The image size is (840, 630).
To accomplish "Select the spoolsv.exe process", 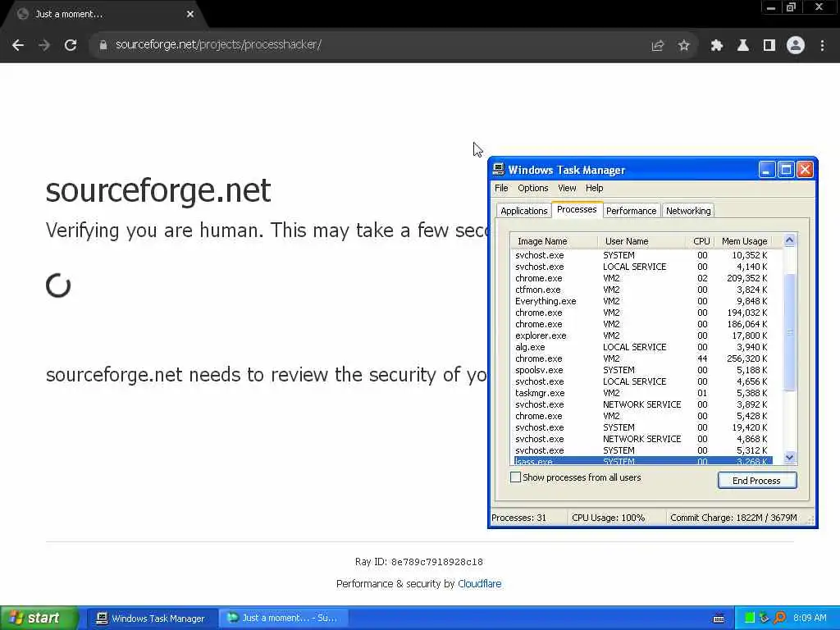I will [643, 370].
